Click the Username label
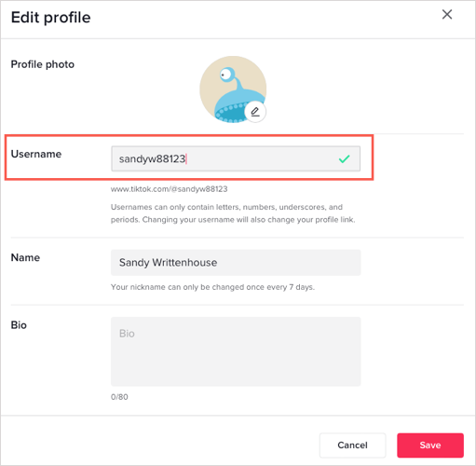This screenshot has width=476, height=466. (x=36, y=154)
